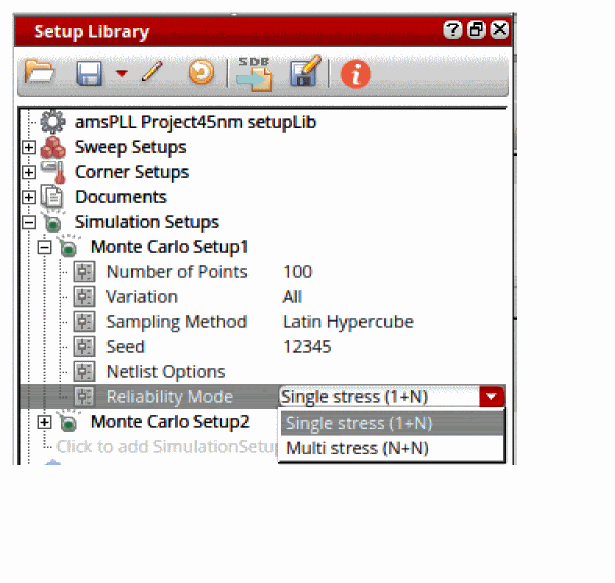615x583 pixels.
Task: Choose Single stress (1+N) from list
Action: [391, 423]
